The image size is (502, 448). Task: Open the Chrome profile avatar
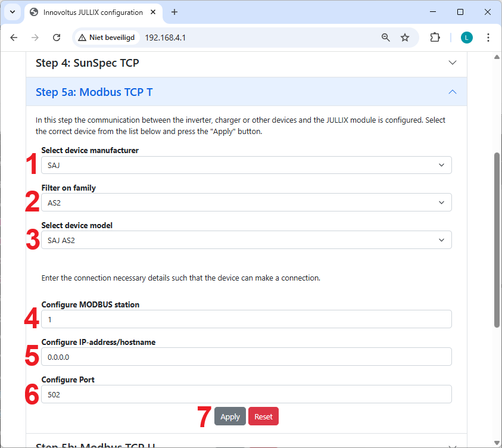click(466, 38)
